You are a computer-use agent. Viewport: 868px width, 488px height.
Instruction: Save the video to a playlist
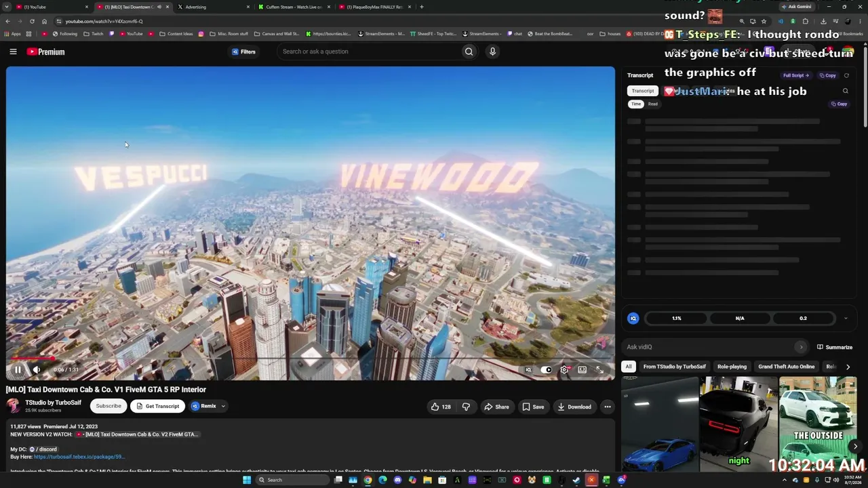click(533, 407)
